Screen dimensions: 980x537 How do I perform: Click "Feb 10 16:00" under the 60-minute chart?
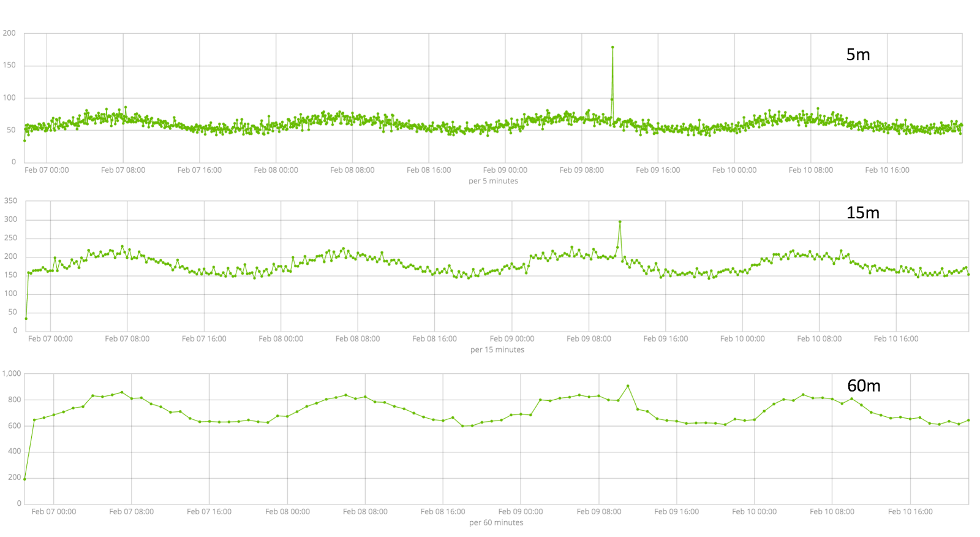(910, 511)
